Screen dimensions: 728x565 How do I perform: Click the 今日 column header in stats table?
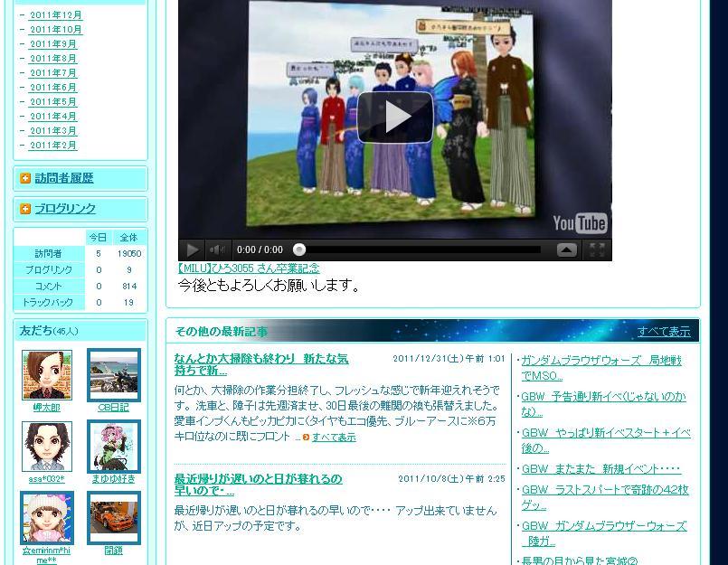tap(98, 238)
